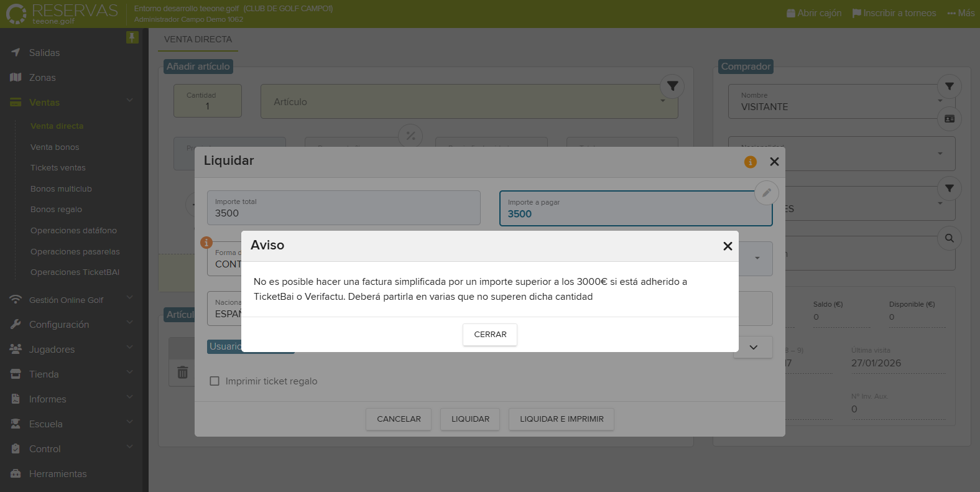Click the filter icon next to Artículo field
The width and height of the screenshot is (980, 492).
(672, 86)
